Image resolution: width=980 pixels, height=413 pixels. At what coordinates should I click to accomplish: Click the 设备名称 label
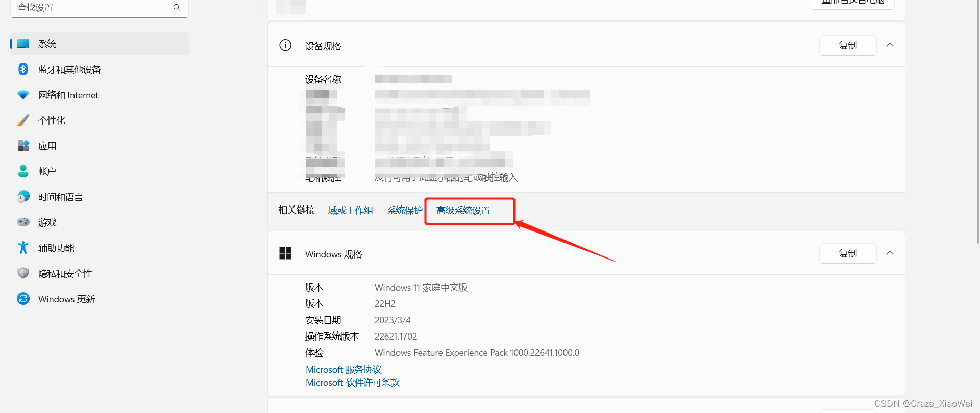pyautogui.click(x=323, y=79)
